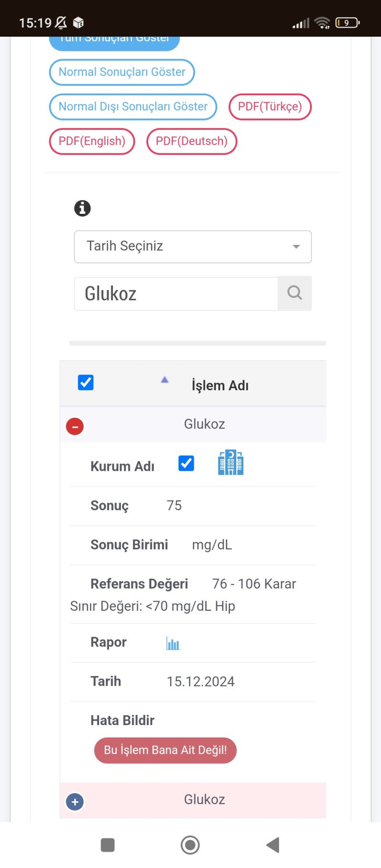This screenshot has height=868, width=381.
Task: Tap the sort arrow beside İşlem Adı
Action: 165,380
